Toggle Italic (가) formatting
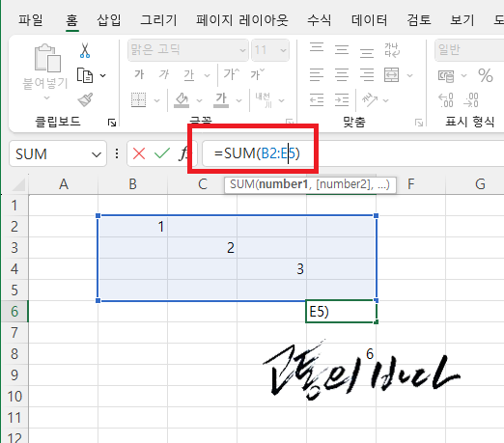 (164, 74)
